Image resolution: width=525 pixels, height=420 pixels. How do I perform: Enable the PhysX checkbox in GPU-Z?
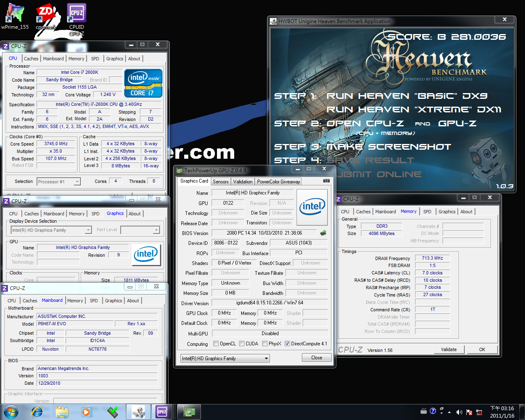click(265, 344)
